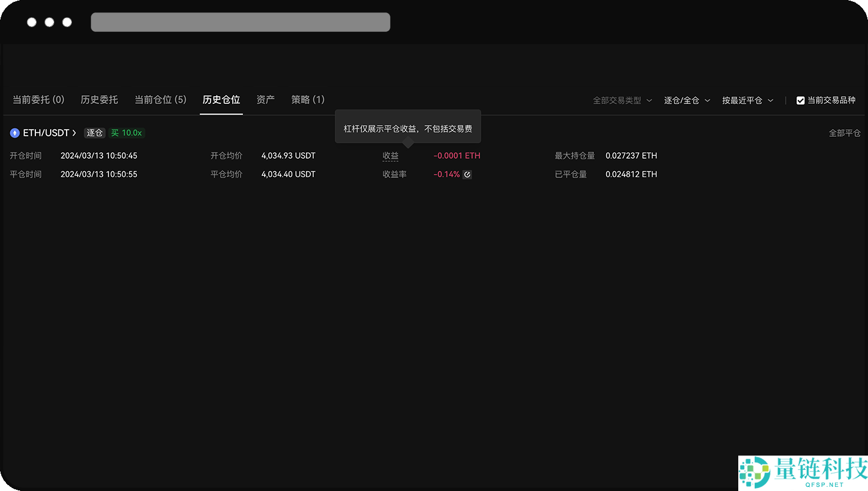The width and height of the screenshot is (868, 491).
Task: Click the green 买 10.0x leverage label
Action: [x=127, y=133]
